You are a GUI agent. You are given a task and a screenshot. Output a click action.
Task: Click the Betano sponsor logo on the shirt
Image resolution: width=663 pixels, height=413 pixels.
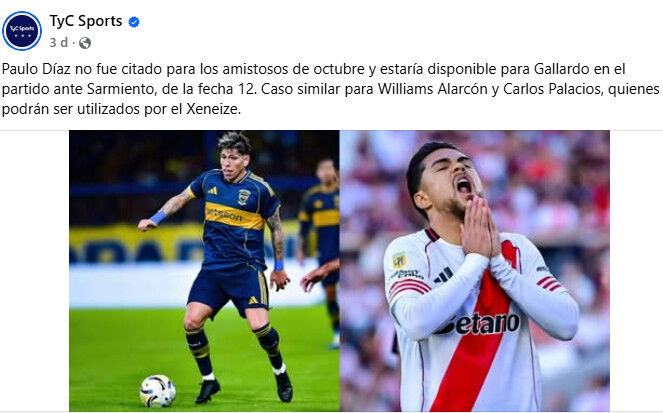tap(478, 324)
